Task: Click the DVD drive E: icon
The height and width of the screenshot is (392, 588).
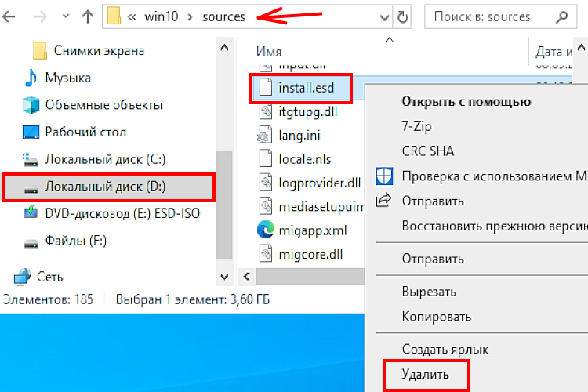Action: pyautogui.click(x=31, y=212)
